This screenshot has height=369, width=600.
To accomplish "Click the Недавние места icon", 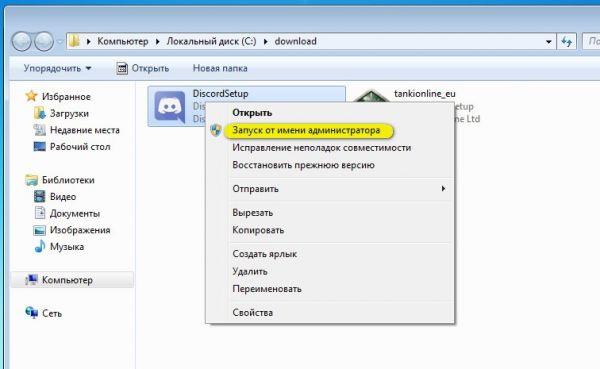I will click(39, 130).
